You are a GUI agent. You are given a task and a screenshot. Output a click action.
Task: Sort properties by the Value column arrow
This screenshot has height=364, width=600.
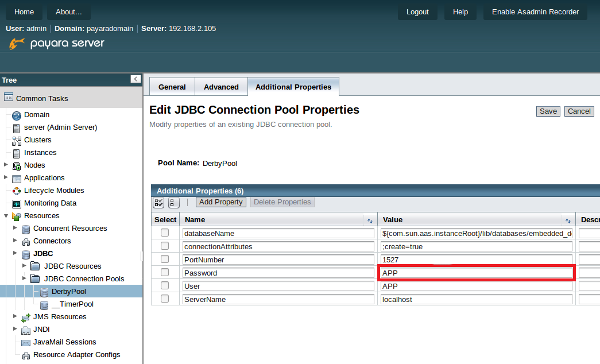pyautogui.click(x=568, y=220)
